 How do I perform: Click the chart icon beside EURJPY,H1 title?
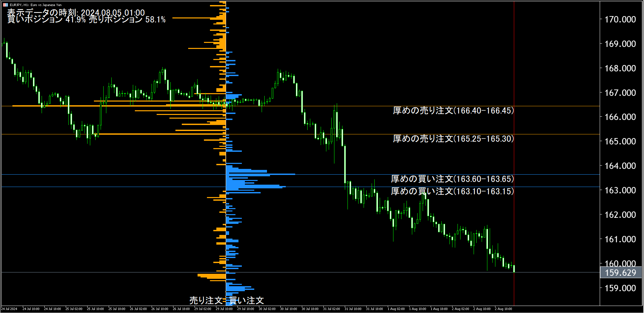click(x=5, y=5)
